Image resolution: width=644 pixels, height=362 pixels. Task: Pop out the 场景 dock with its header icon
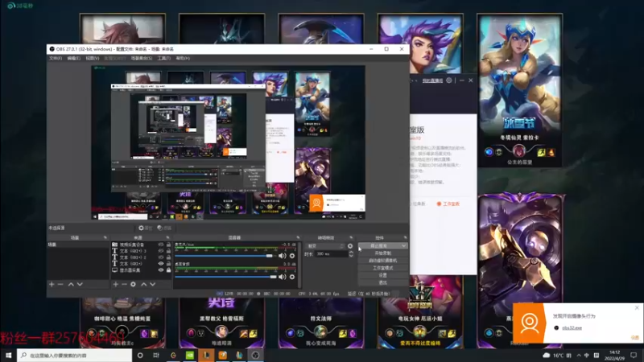[x=105, y=237]
